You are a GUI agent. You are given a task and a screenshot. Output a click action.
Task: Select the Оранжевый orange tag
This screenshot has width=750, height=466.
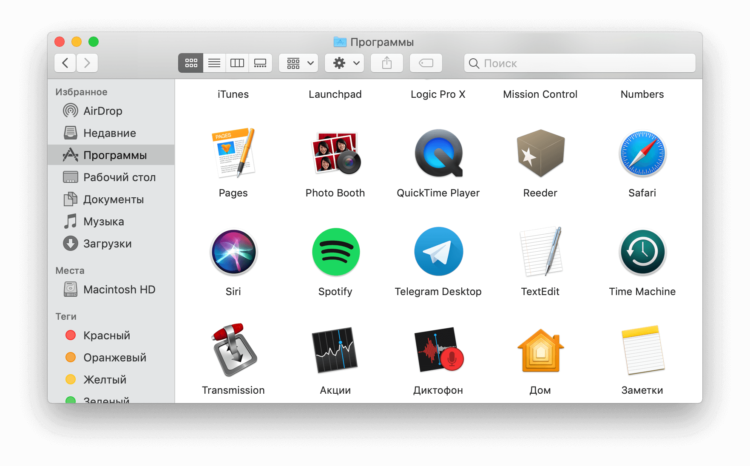(x=111, y=357)
